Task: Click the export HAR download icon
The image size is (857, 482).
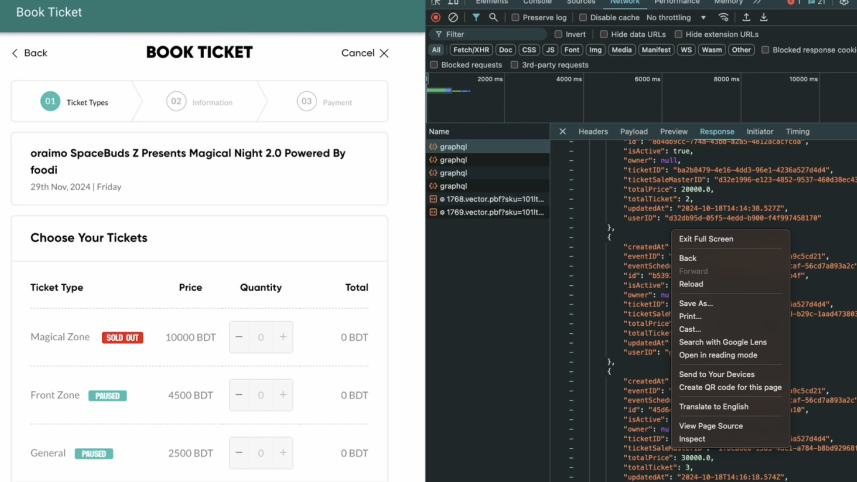Action: pyautogui.click(x=764, y=17)
